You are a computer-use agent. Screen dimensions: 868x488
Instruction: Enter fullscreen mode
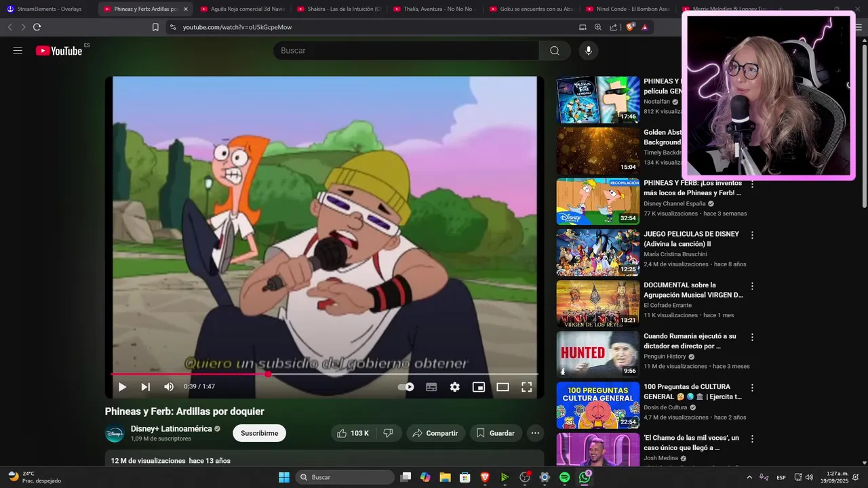(x=526, y=387)
